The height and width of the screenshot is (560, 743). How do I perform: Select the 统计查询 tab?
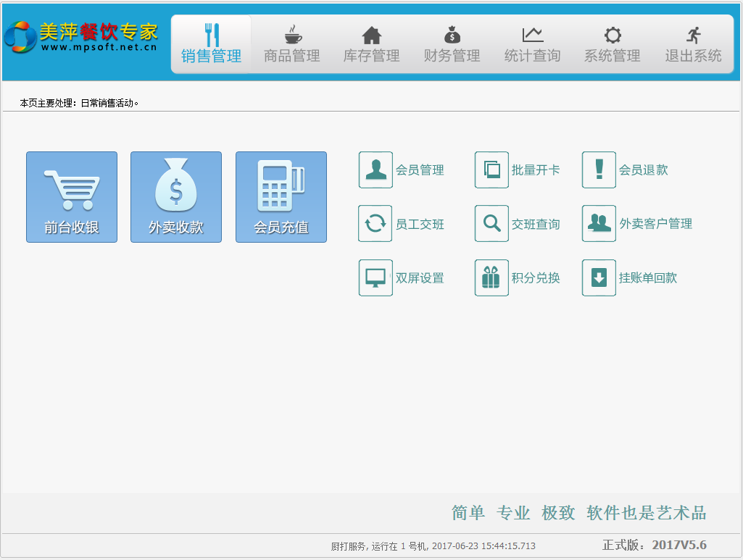(533, 44)
